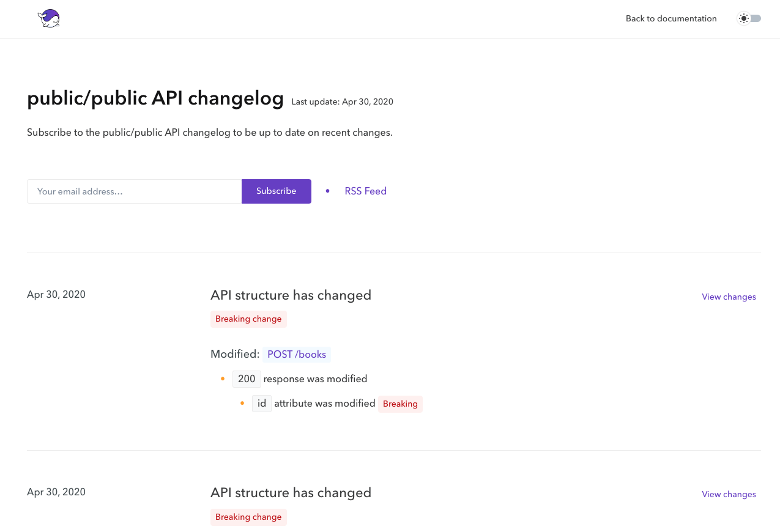Click the 'attribute was modified' text
Image resolution: width=780 pixels, height=532 pixels.
pos(325,404)
